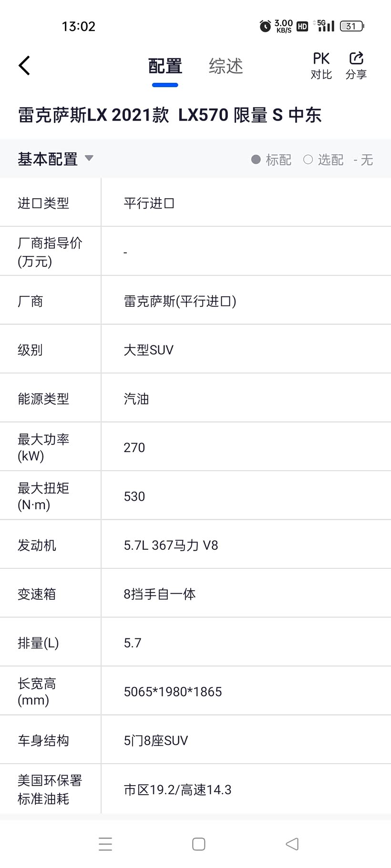Image resolution: width=391 pixels, height=868 pixels.
Task: Select the 配置 tab
Action: 165,66
